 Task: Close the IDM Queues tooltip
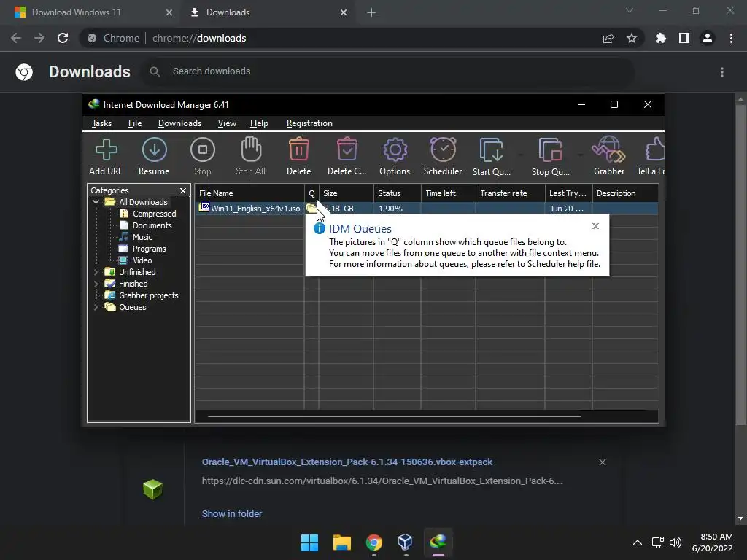pos(595,226)
